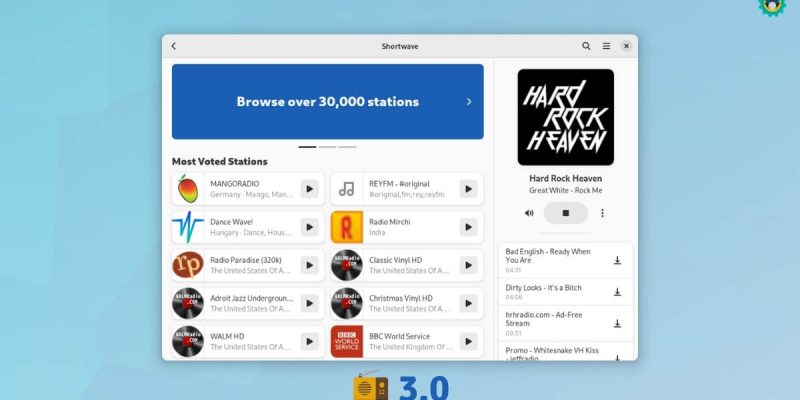This screenshot has height=400, width=800.
Task: Click the MANGORADIO mango logo
Action: click(x=188, y=189)
